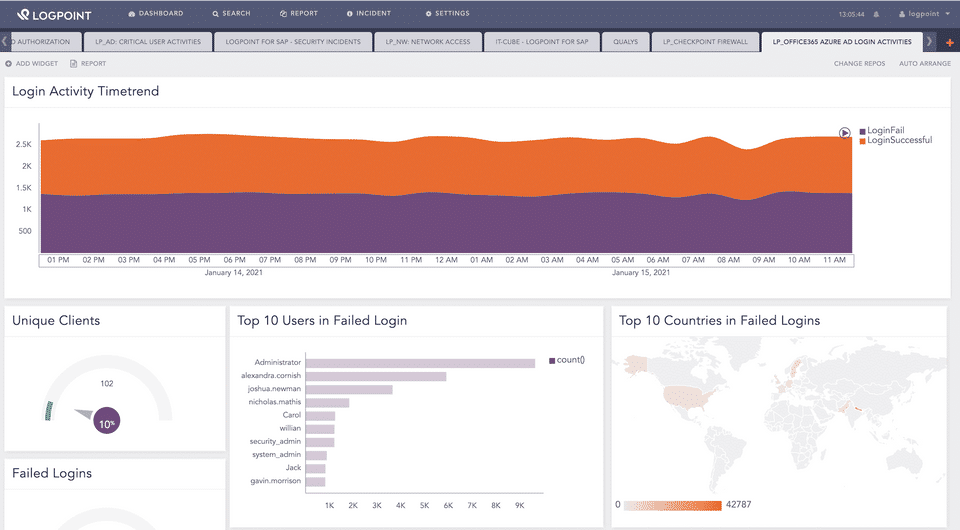
Task: Toggle the LoginSuccessful legend swatch
Action: pyautogui.click(x=863, y=141)
